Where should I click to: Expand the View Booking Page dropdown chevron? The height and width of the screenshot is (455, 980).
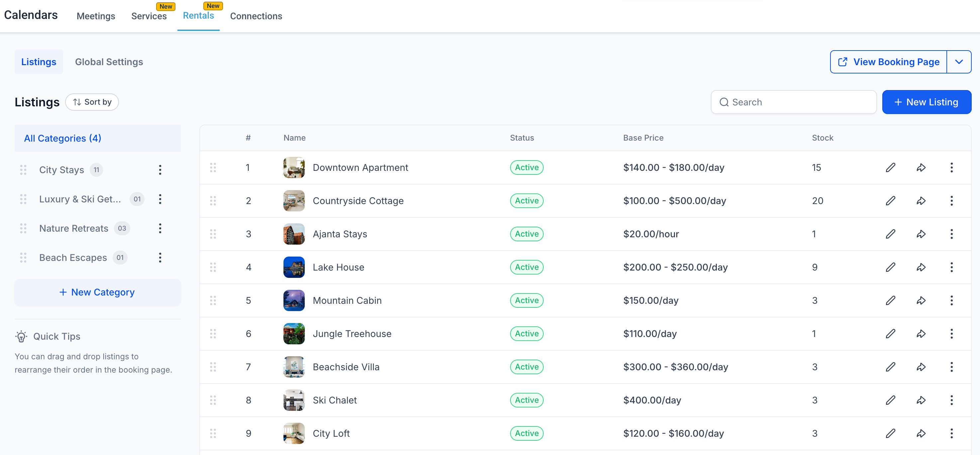[x=959, y=61]
